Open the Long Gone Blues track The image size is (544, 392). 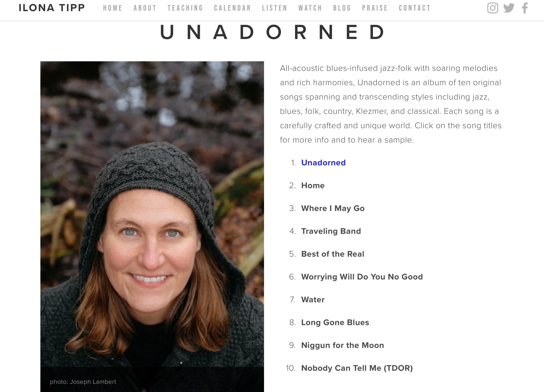335,322
